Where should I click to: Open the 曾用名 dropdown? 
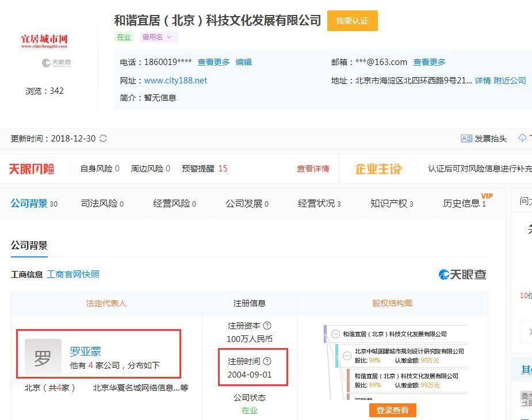(158, 37)
